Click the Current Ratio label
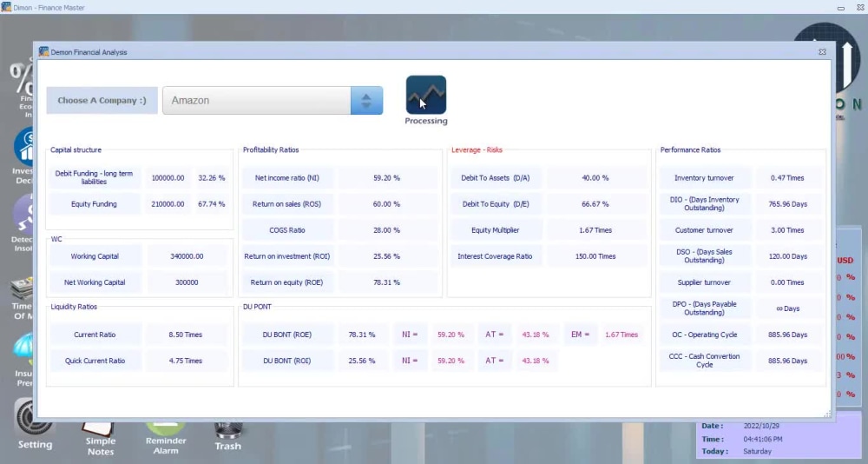This screenshot has width=868, height=464. tap(95, 335)
